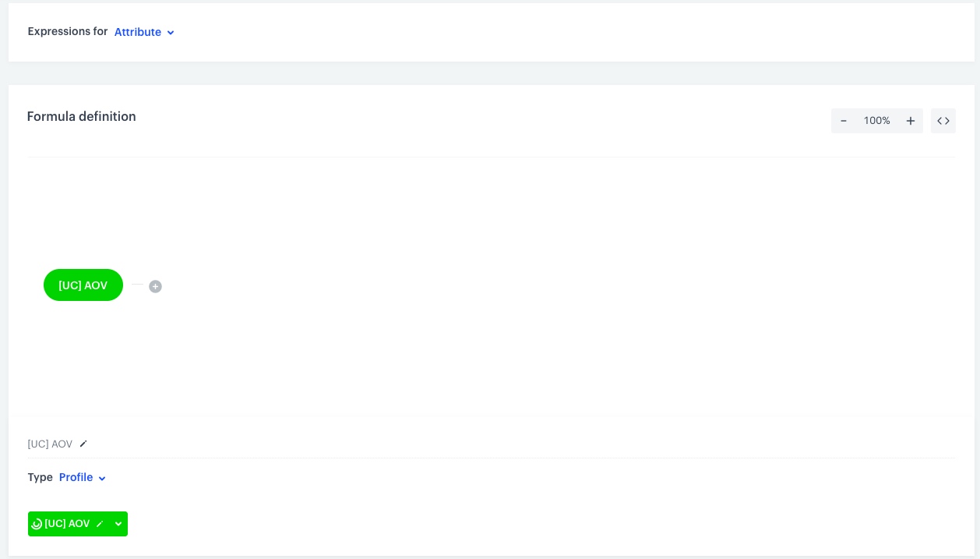Expand the bottom green chip's chevron menu
This screenshot has width=980, height=559.
point(118,524)
